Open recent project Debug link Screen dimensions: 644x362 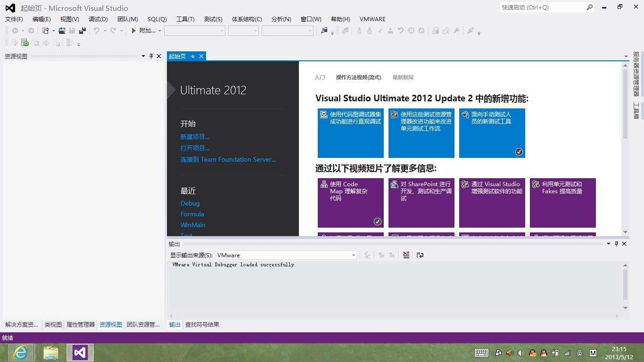190,203
